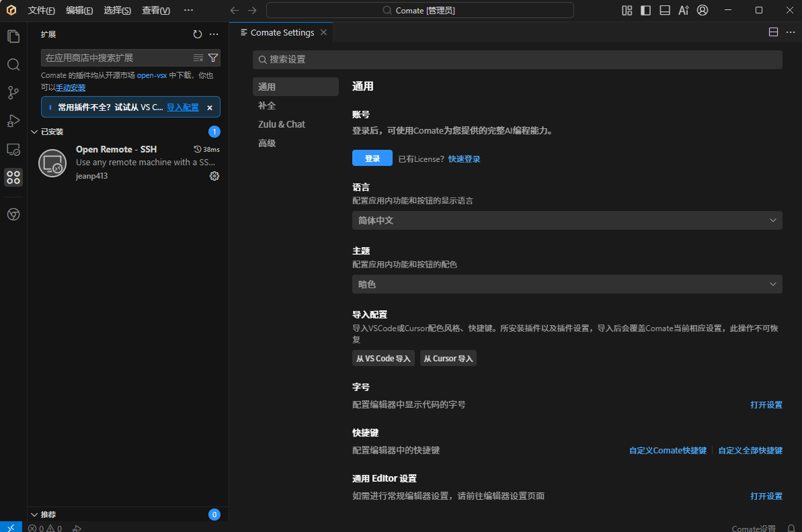Toggle the bottom panel visibility

665,10
